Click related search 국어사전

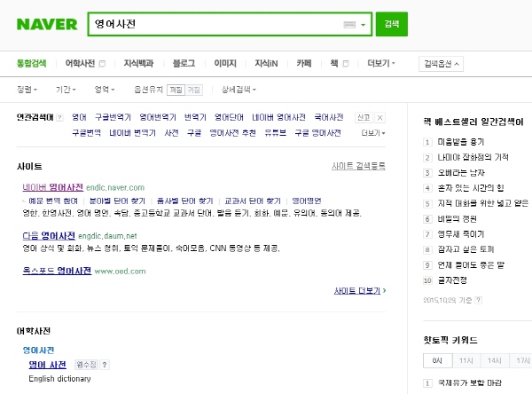click(329, 117)
